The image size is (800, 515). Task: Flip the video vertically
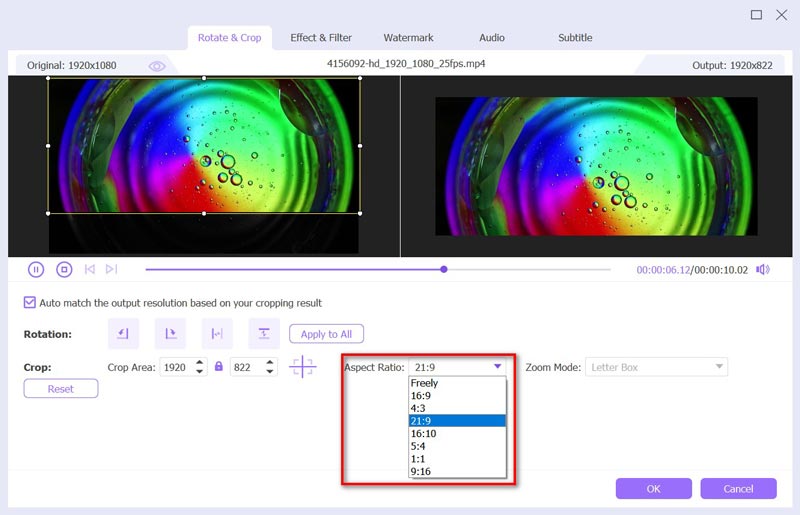[264, 334]
